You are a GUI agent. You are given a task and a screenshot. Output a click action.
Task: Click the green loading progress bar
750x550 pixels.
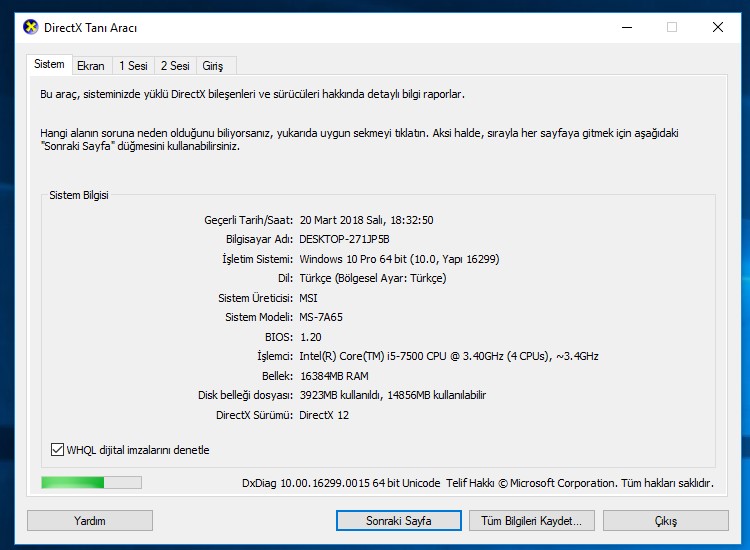click(91, 483)
